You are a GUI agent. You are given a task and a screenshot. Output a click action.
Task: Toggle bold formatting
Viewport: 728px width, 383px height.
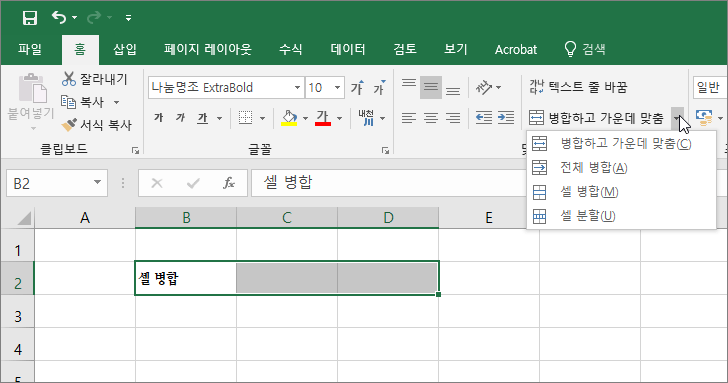pos(158,118)
